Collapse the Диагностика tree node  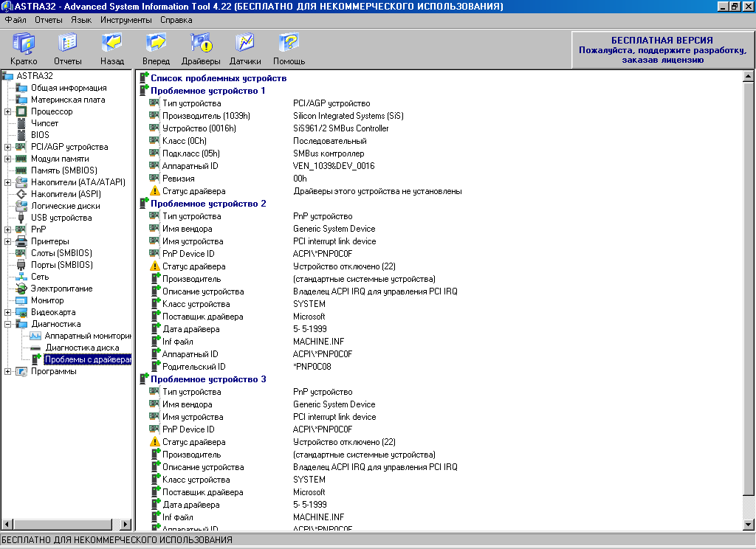[x=7, y=324]
